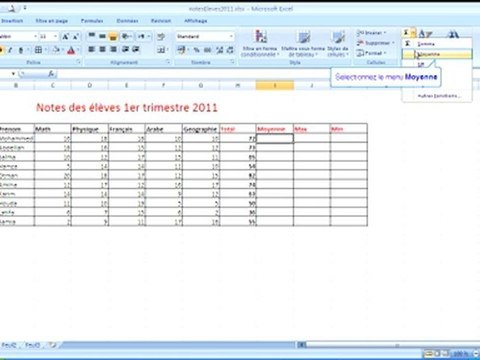Open the Find and Select binoculars tool

[453, 33]
